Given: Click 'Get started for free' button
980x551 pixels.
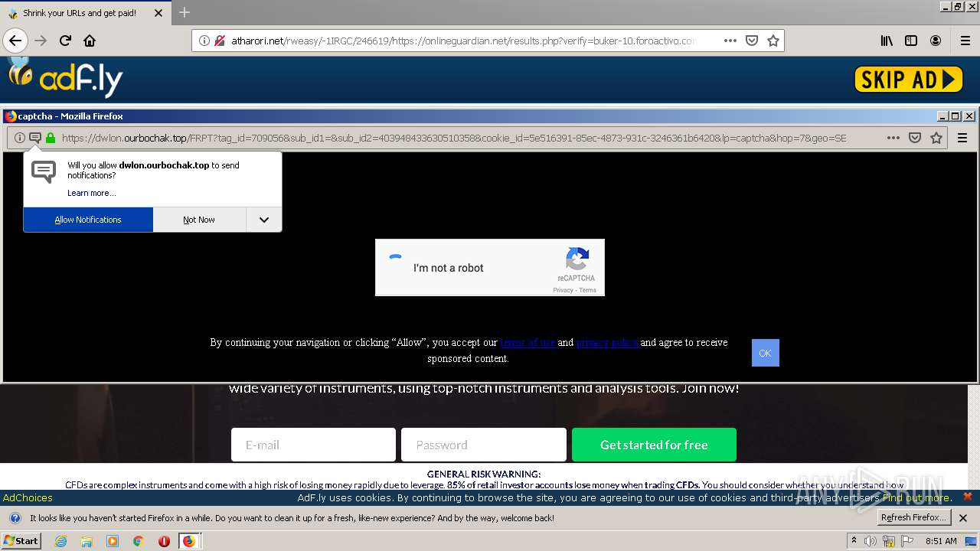Looking at the screenshot, I should 654,445.
